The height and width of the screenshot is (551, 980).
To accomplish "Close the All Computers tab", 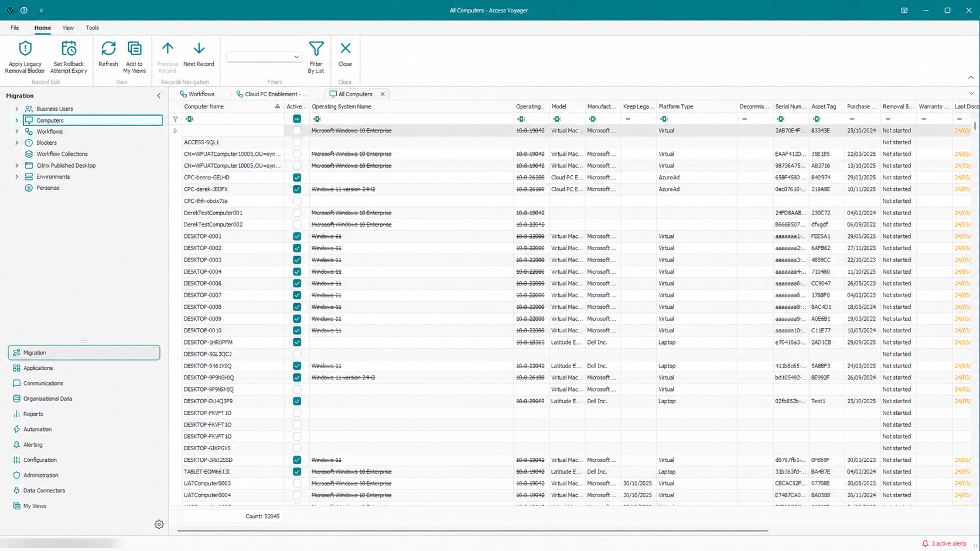I will (x=383, y=94).
